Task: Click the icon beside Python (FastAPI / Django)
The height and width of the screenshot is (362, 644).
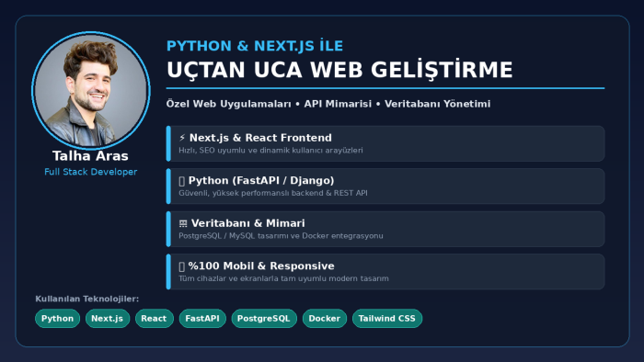Action: point(182,181)
